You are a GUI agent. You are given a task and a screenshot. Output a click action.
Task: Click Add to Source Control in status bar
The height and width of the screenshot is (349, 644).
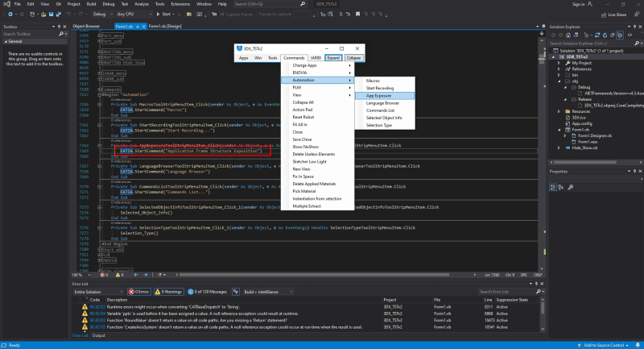click(603, 345)
